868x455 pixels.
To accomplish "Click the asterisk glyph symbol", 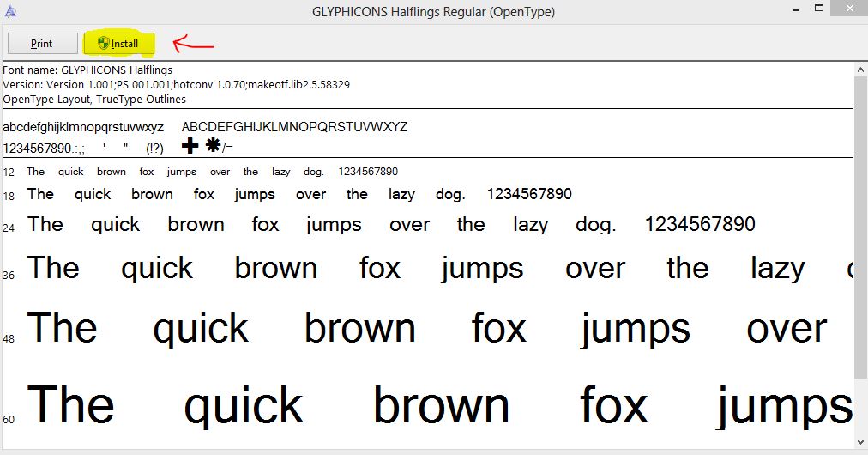I will [x=213, y=145].
